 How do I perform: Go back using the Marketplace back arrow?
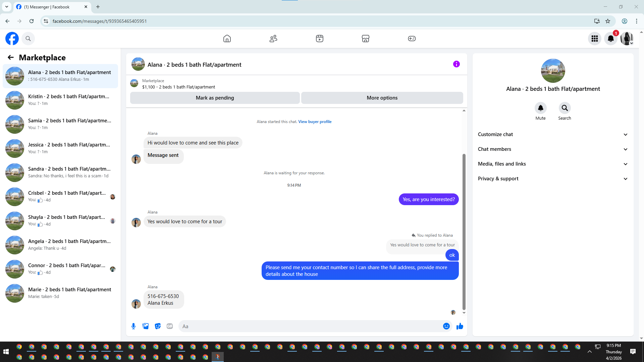pyautogui.click(x=11, y=58)
